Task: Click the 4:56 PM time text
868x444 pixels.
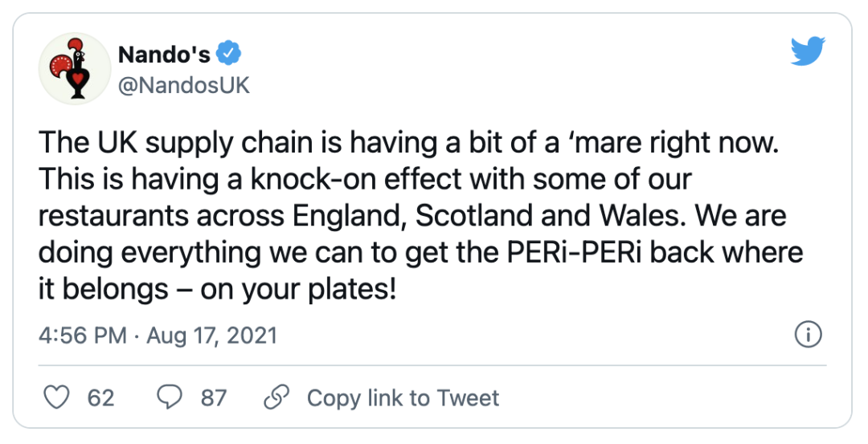Action: click(x=82, y=335)
